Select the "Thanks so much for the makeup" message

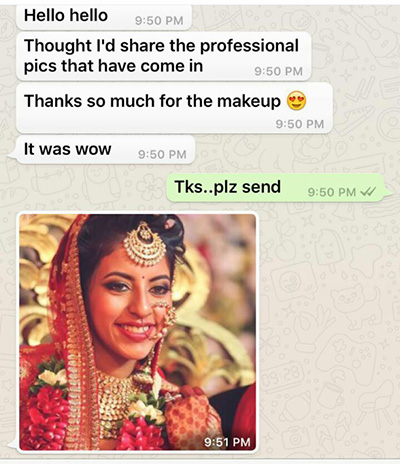tap(174, 108)
